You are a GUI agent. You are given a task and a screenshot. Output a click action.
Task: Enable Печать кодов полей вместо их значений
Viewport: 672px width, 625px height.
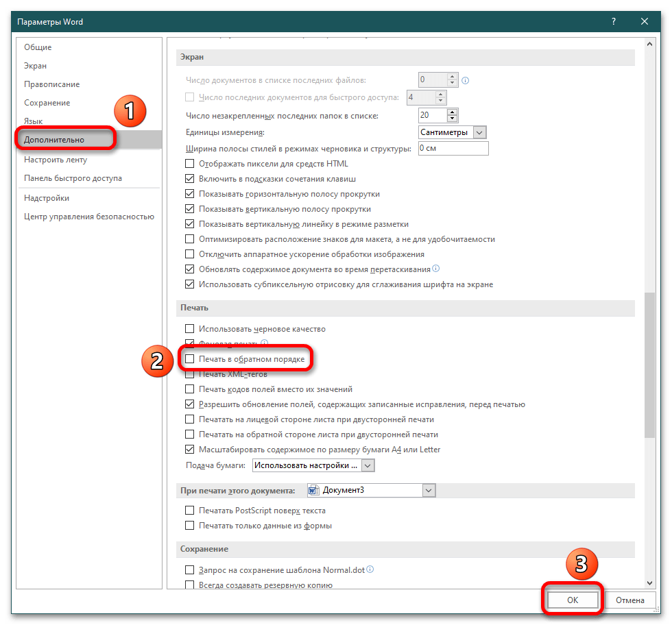tap(189, 389)
